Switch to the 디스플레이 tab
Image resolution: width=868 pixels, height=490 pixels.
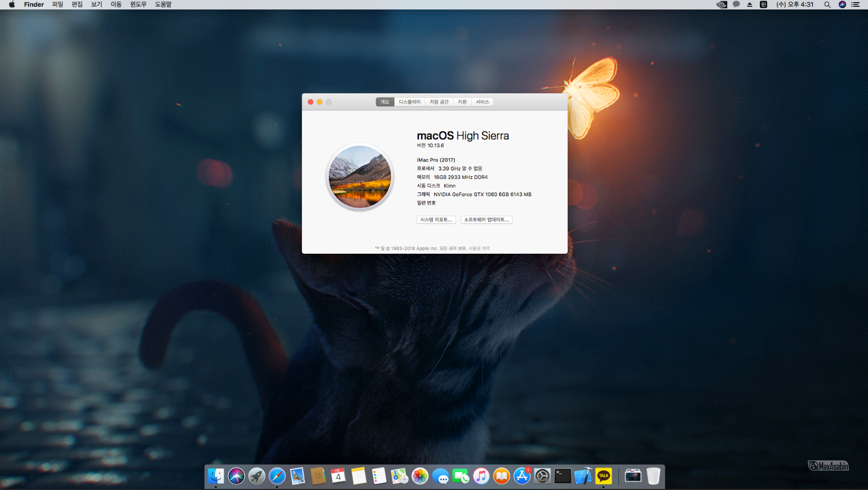pyautogui.click(x=409, y=102)
